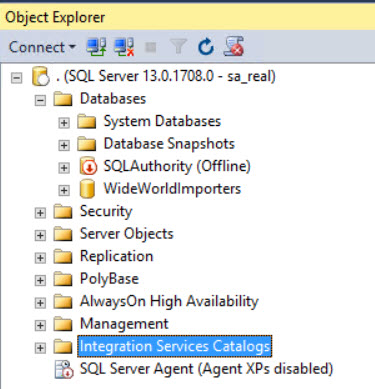Click the WideWorldImporters database cylinder icon

[x=87, y=189]
